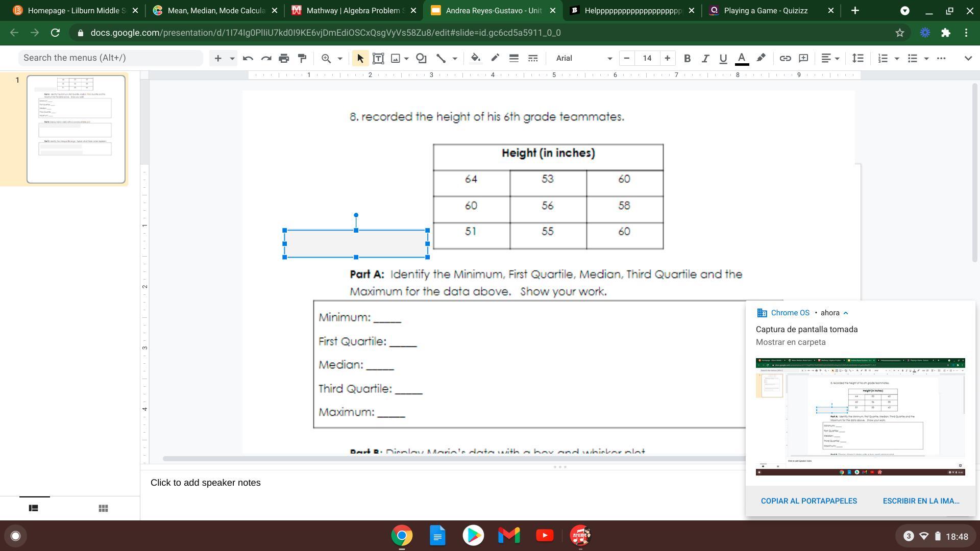Click Mostrar en carpeta link
Screen dimensions: 980x551
pos(790,342)
